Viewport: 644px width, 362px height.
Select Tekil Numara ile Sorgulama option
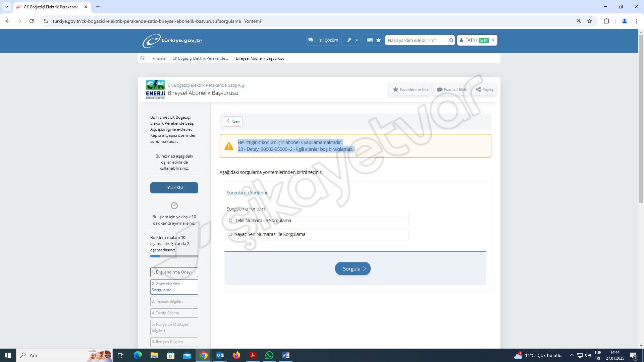(230, 220)
